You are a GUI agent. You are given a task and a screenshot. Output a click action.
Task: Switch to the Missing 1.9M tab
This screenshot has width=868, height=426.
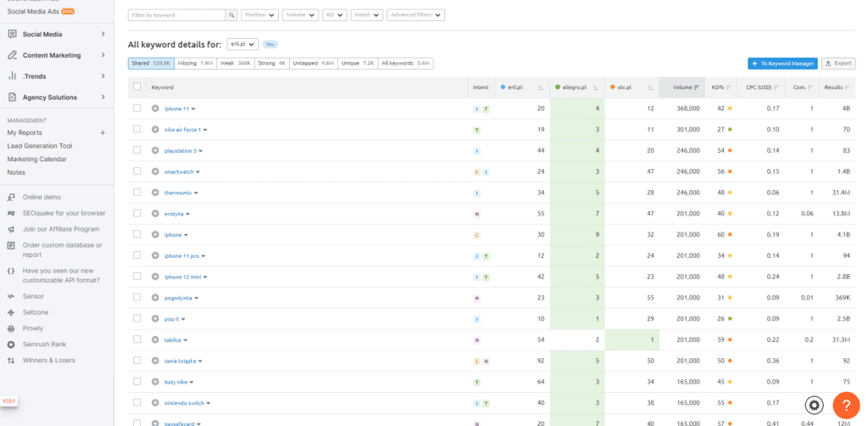click(x=196, y=63)
